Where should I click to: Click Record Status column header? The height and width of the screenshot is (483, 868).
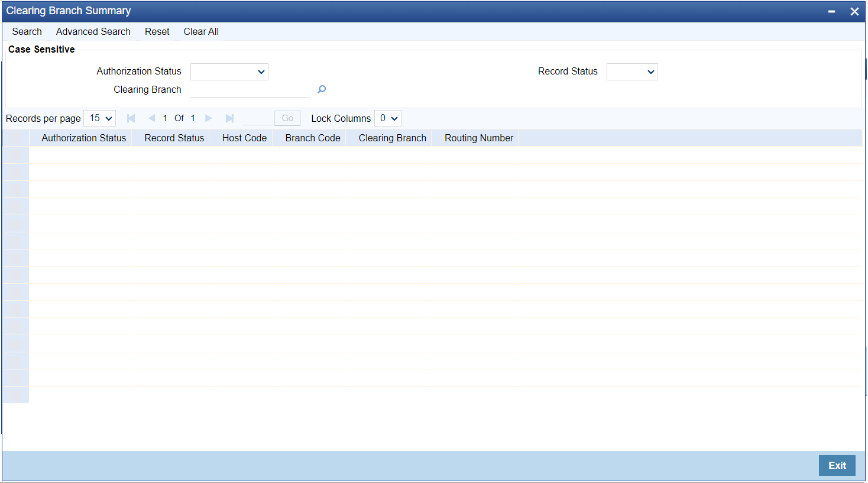pos(174,138)
